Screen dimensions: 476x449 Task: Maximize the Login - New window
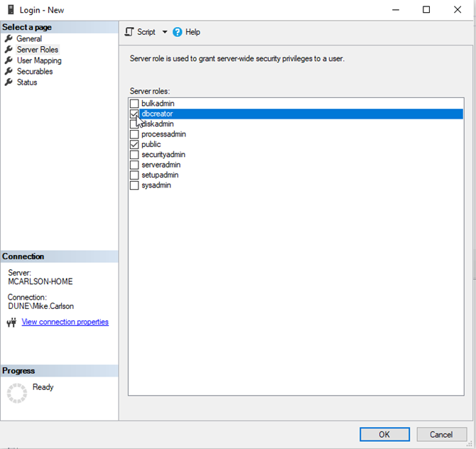(x=426, y=10)
